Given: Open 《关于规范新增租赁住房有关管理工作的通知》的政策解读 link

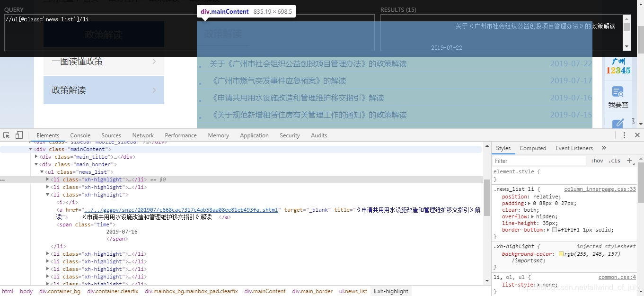Looking at the screenshot, I should click(x=309, y=115).
